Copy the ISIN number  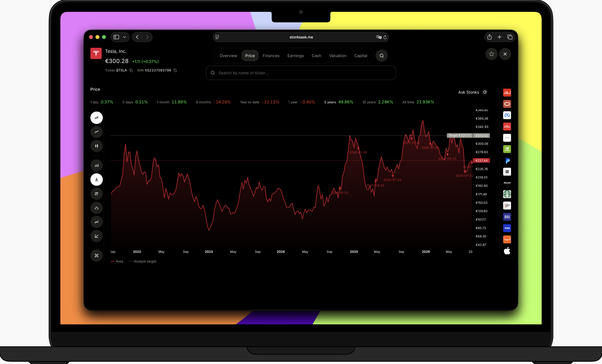(x=175, y=70)
